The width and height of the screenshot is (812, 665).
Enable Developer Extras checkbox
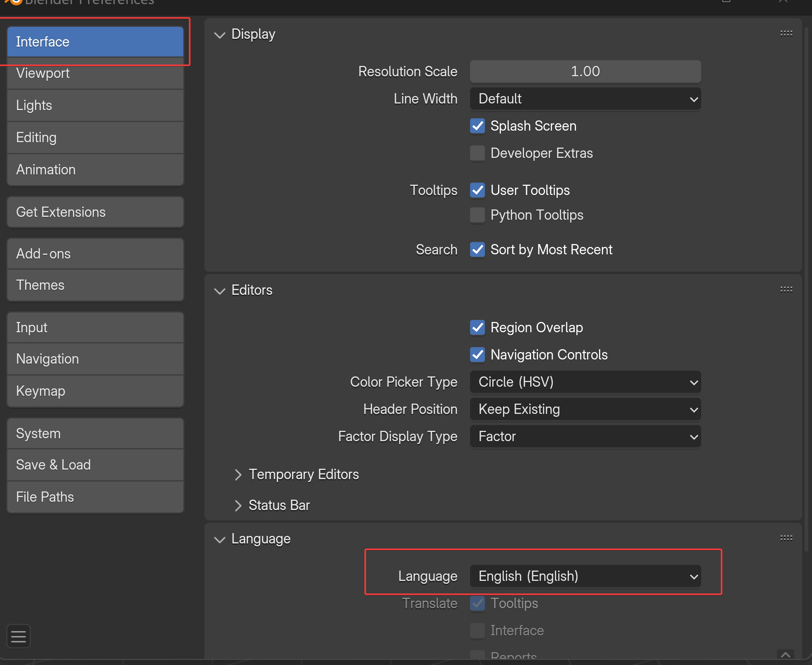pos(477,153)
